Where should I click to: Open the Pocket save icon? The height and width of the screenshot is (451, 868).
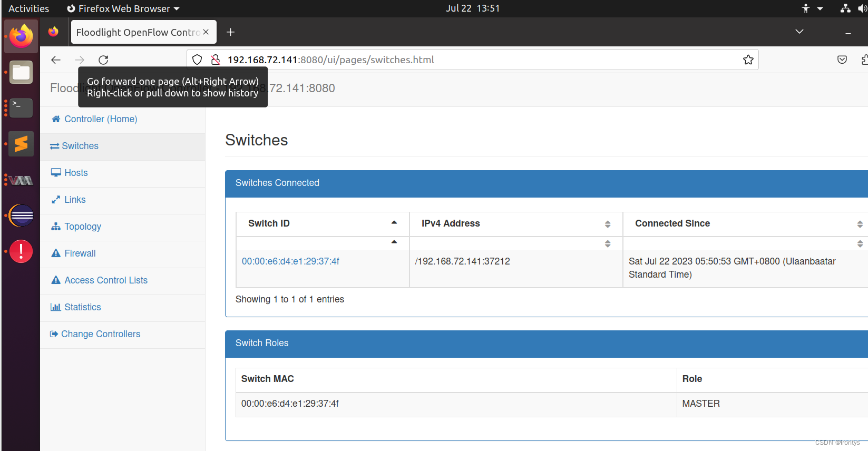point(842,60)
